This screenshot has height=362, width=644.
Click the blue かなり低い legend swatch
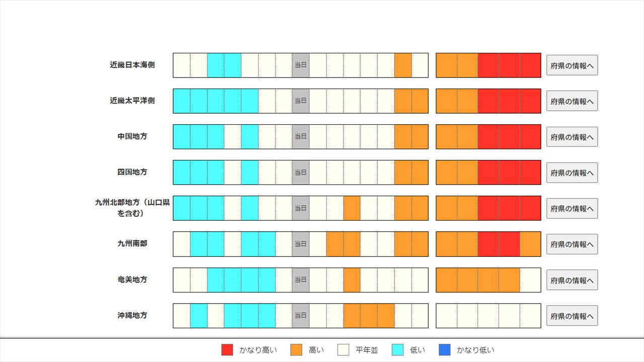tap(445, 350)
